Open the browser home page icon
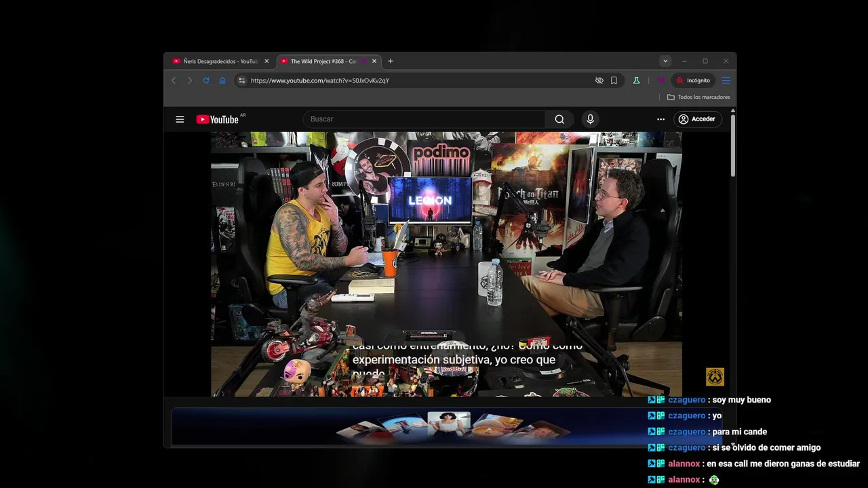The height and width of the screenshot is (488, 868). click(x=222, y=81)
